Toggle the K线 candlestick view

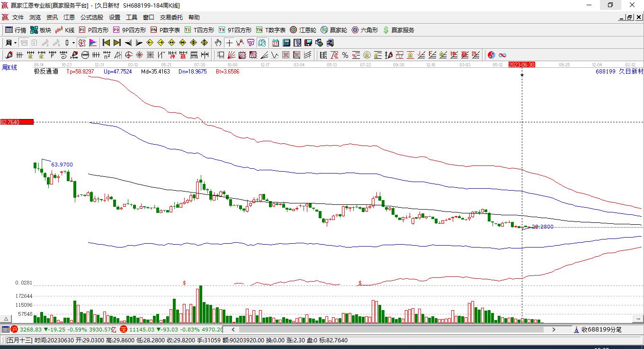point(65,30)
